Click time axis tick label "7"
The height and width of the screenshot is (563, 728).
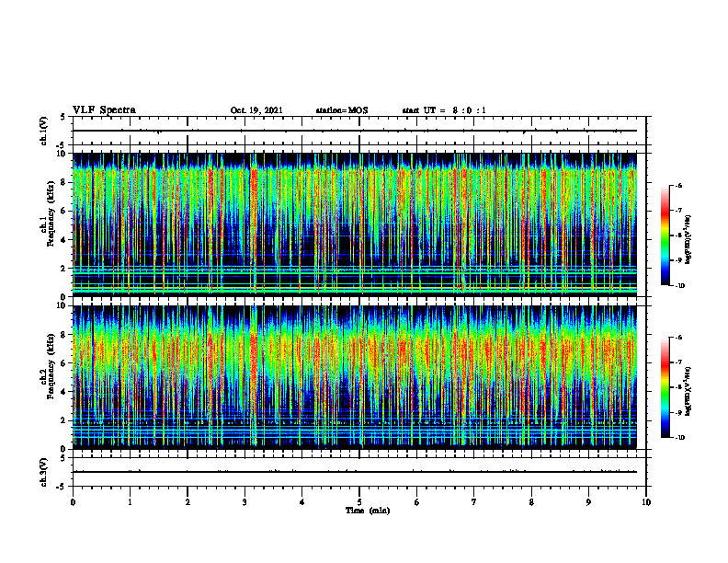coord(474,502)
